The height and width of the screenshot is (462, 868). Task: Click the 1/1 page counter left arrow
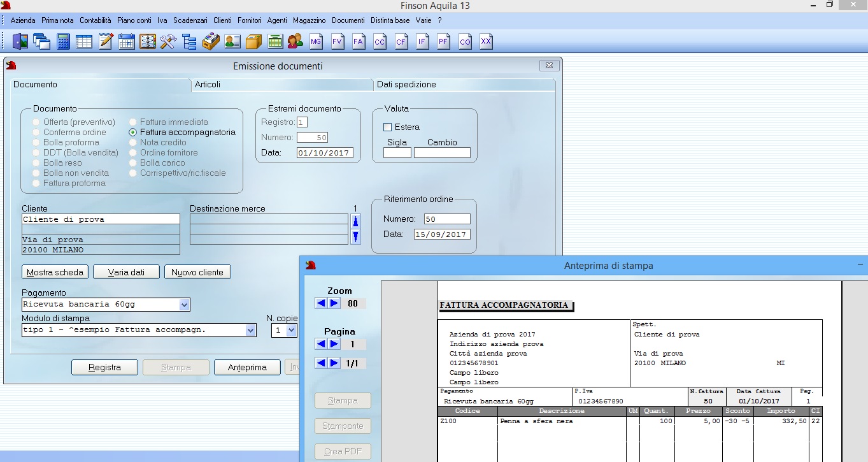coord(321,363)
